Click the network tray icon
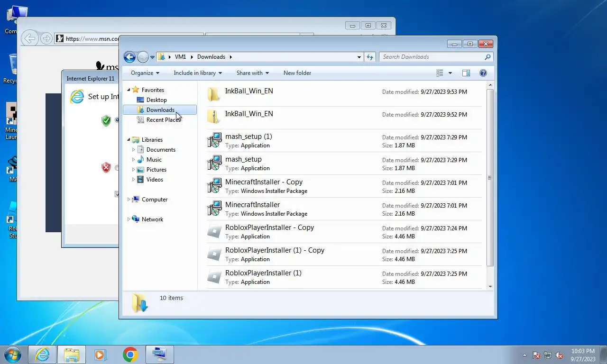This screenshot has width=607, height=364. tap(548, 355)
